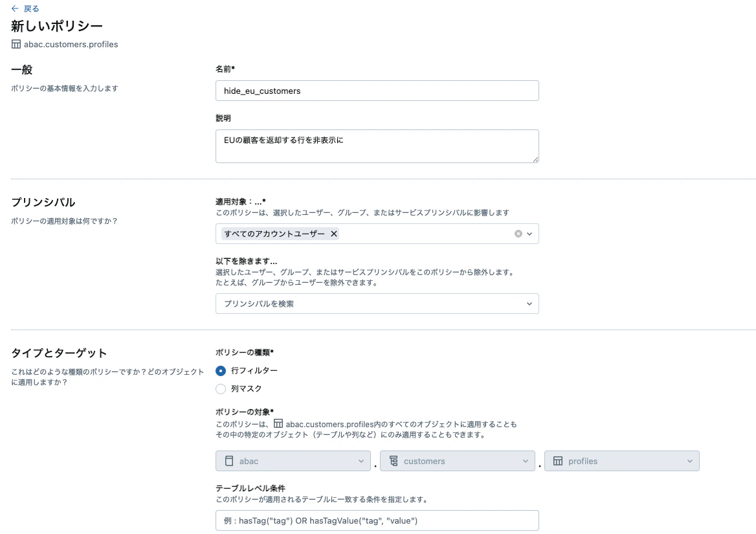Click the ポリシーの種類 label
Screen dimensions: 756x534
tap(245, 352)
